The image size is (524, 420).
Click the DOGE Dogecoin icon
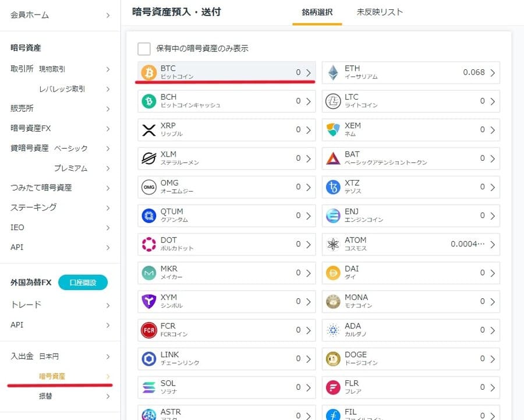point(334,358)
